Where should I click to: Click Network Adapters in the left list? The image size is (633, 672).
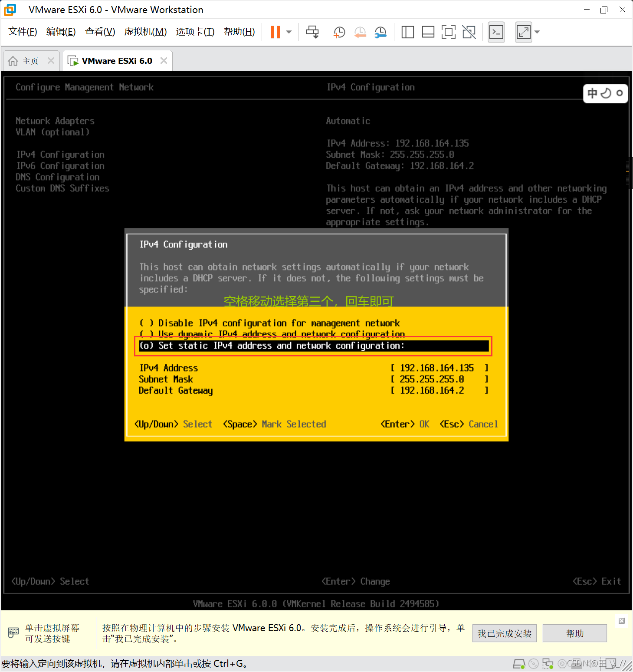55,121
